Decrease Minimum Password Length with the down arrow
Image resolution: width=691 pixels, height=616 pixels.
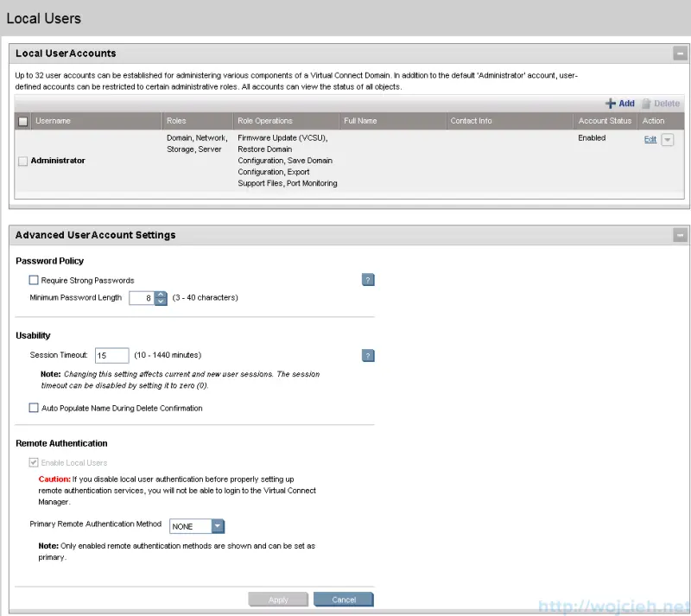click(161, 302)
